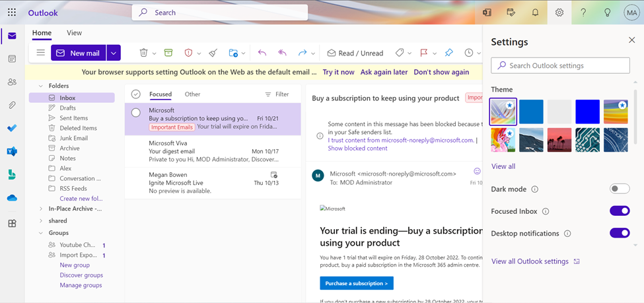Click the New mail button
The height and width of the screenshot is (303, 644).
[79, 53]
